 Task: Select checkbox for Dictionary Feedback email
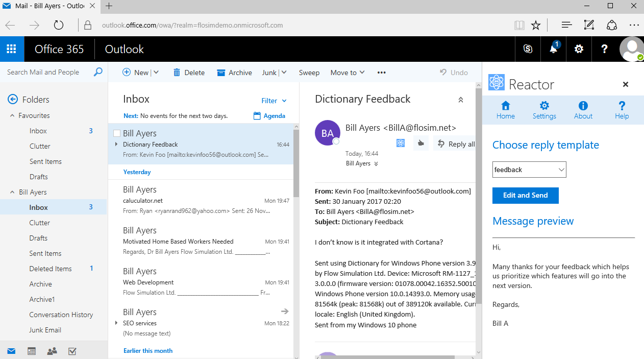point(116,133)
